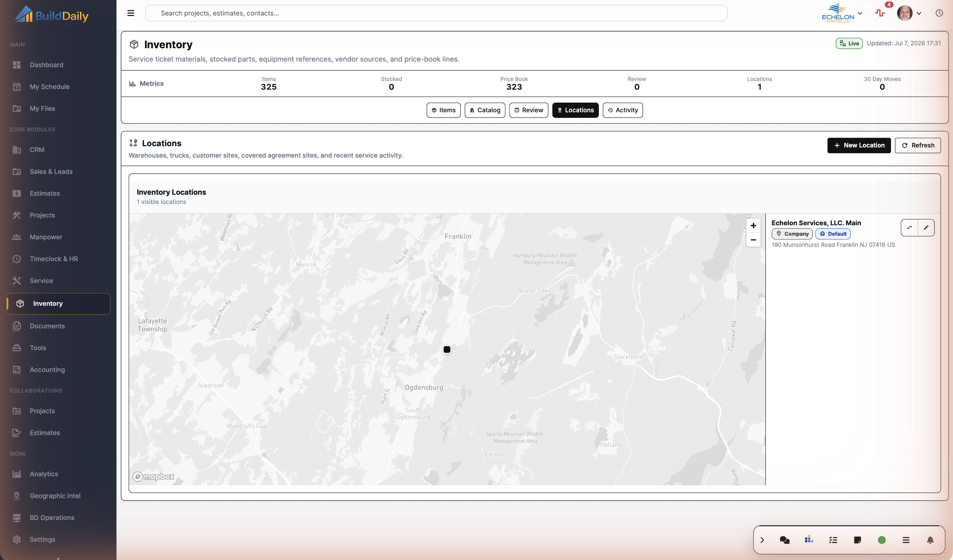The image size is (953, 560).
Task: Click the search projects input field
Action: click(436, 13)
